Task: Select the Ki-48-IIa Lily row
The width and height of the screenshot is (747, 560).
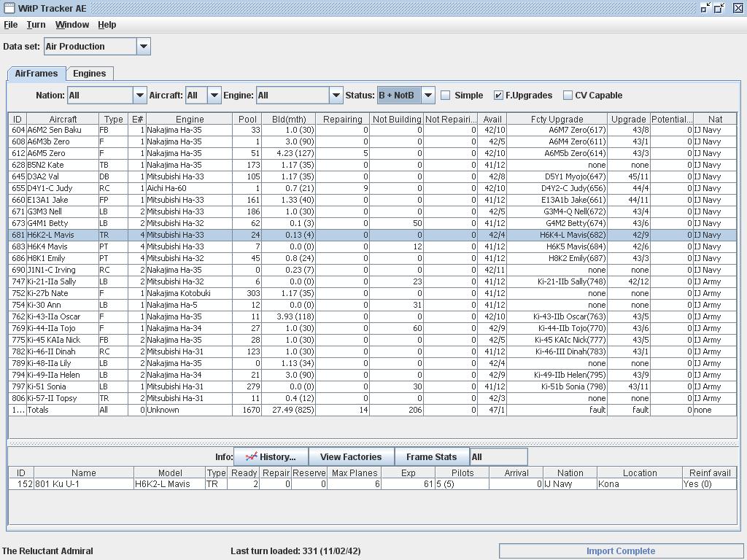Action: click(373, 363)
